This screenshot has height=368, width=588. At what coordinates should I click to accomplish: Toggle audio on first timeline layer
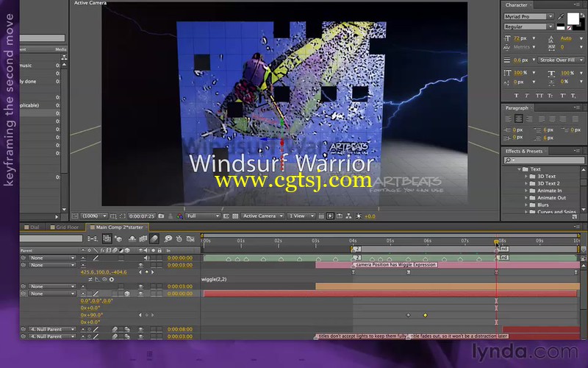[146, 258]
